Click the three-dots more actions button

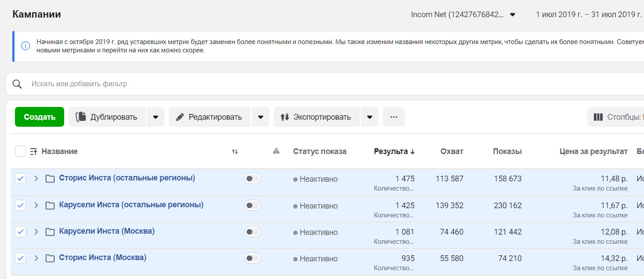pos(393,117)
